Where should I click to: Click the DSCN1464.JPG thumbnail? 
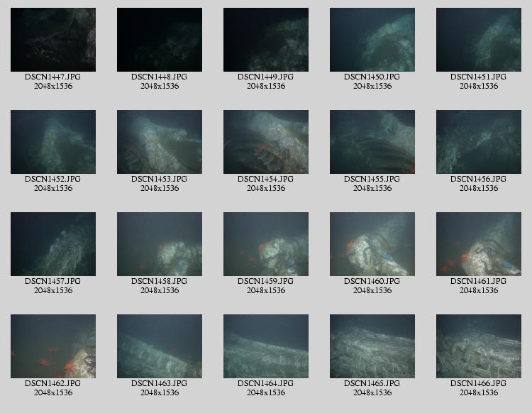click(x=266, y=346)
